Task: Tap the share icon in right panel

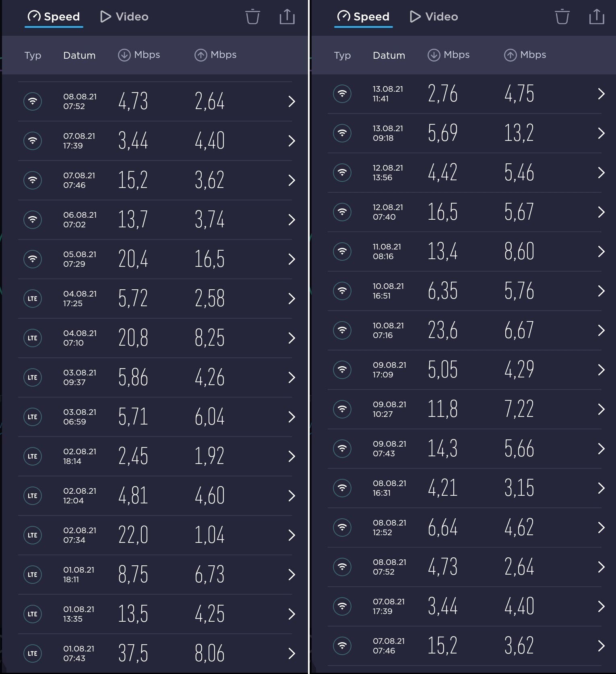Action: 597,16
